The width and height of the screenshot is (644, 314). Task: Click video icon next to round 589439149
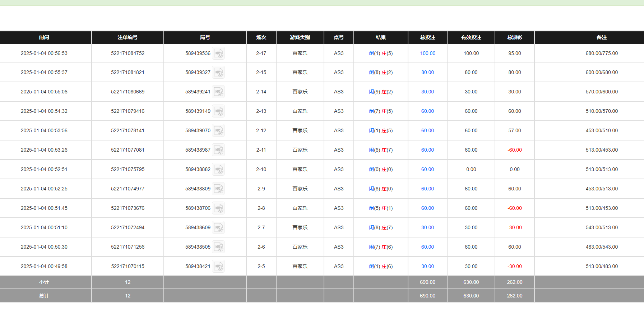coord(218,111)
